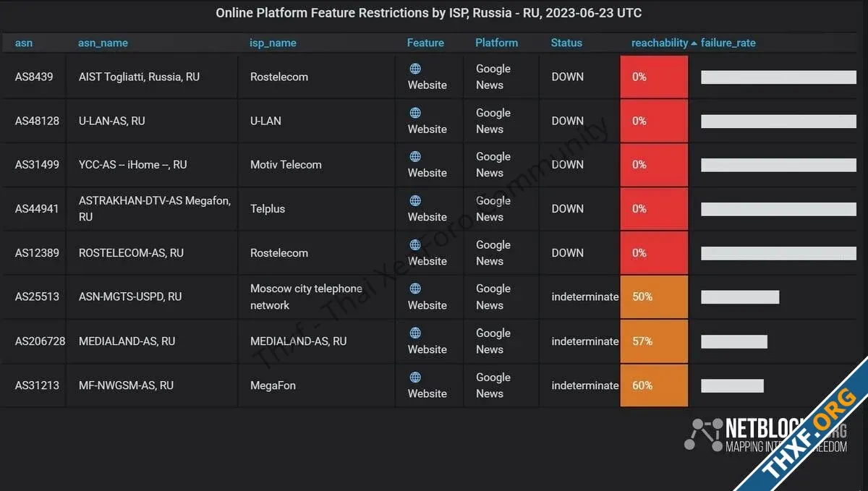Select AS48128 cell
868x491 pixels.
click(34, 121)
